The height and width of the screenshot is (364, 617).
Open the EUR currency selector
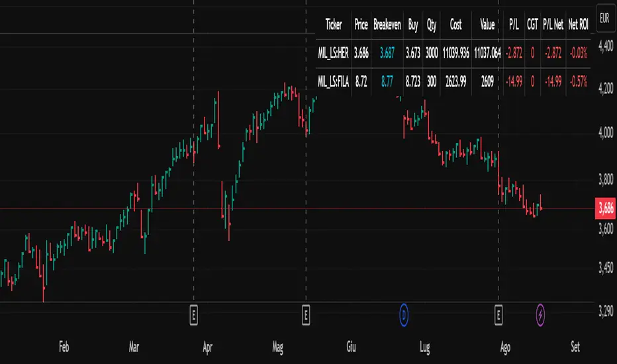pos(605,18)
